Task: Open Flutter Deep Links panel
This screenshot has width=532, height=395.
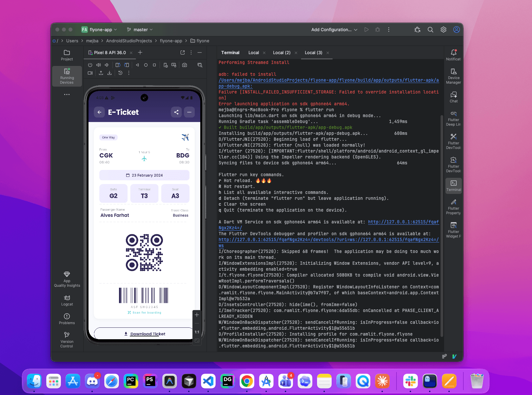Action: pos(454,118)
